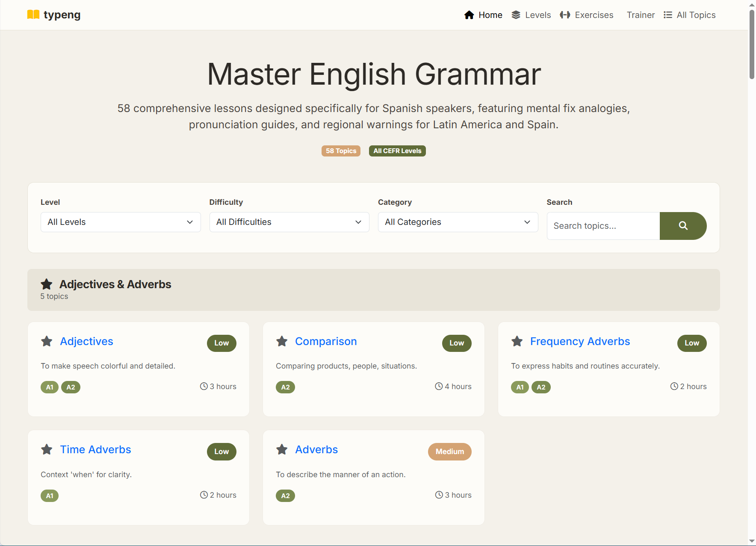756x546 pixels.
Task: Click the A2 tag on Adverbs card
Action: pyautogui.click(x=285, y=496)
